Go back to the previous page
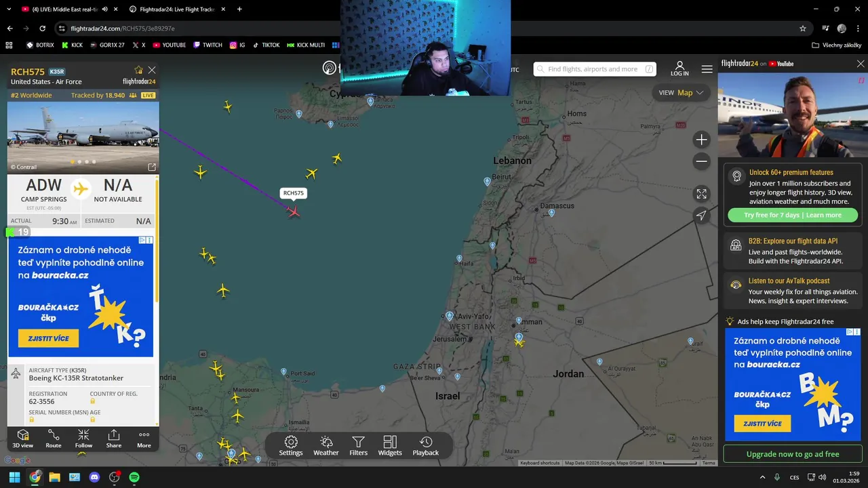Screen dimensions: 868x488 click(x=9, y=28)
